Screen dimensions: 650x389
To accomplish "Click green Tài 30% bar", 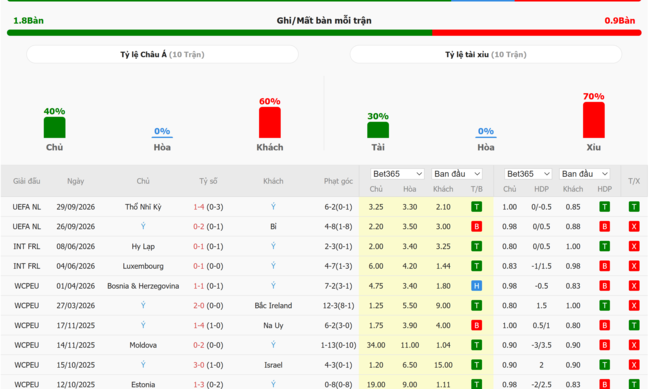I will pos(378,130).
